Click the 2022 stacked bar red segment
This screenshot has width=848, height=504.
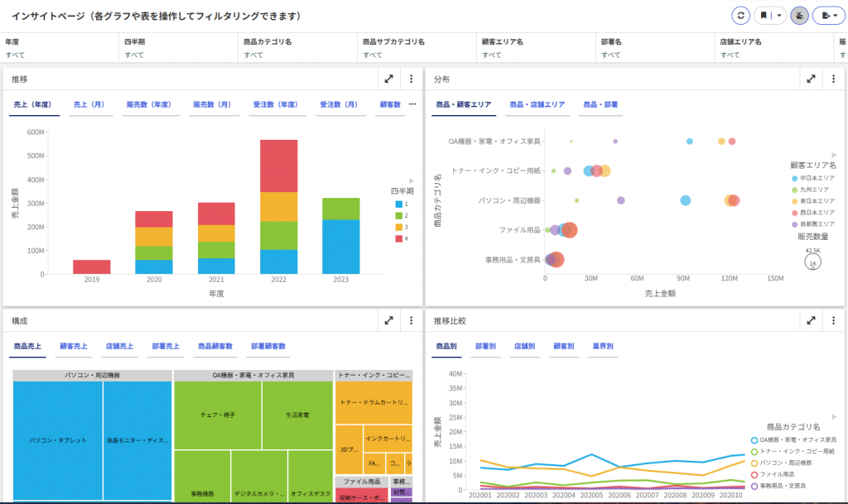coord(278,166)
